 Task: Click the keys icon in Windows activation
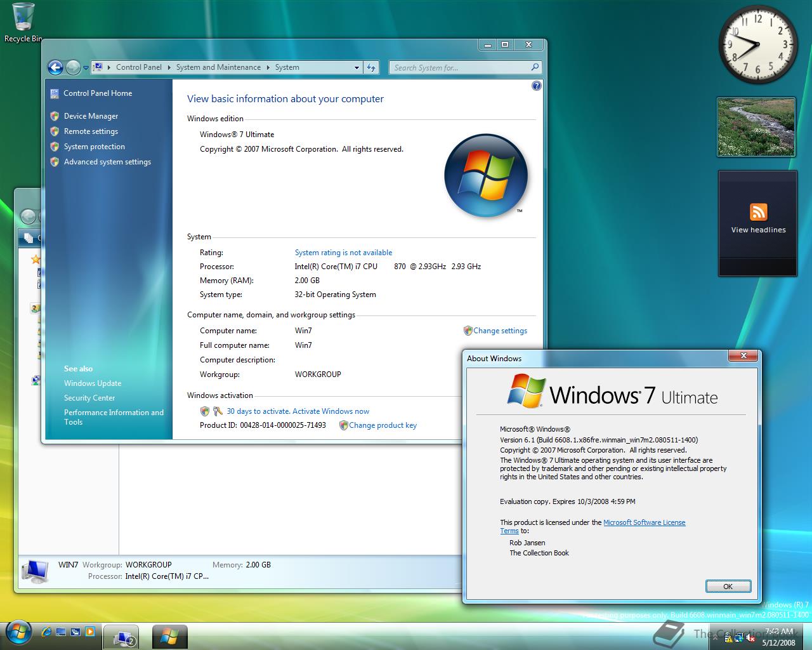[x=218, y=411]
